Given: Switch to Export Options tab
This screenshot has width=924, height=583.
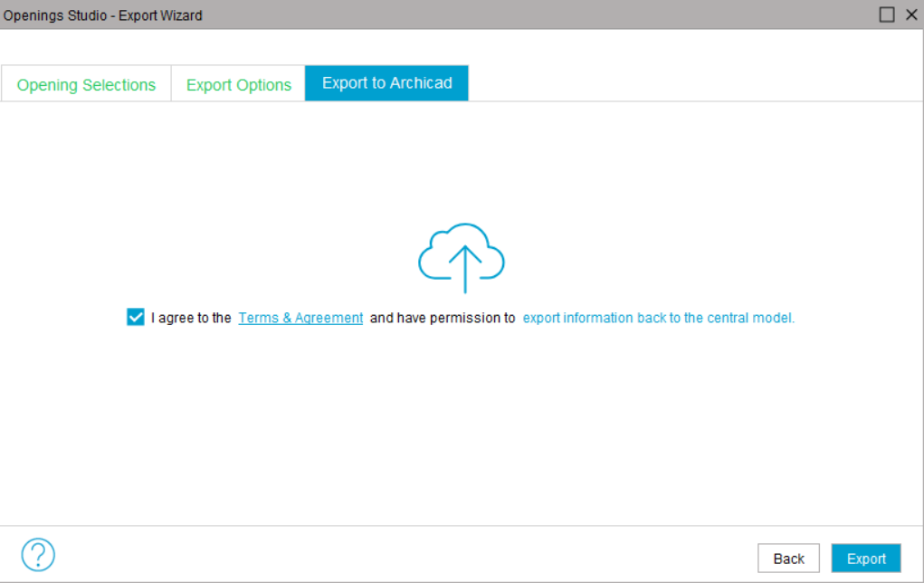Looking at the screenshot, I should pyautogui.click(x=239, y=84).
